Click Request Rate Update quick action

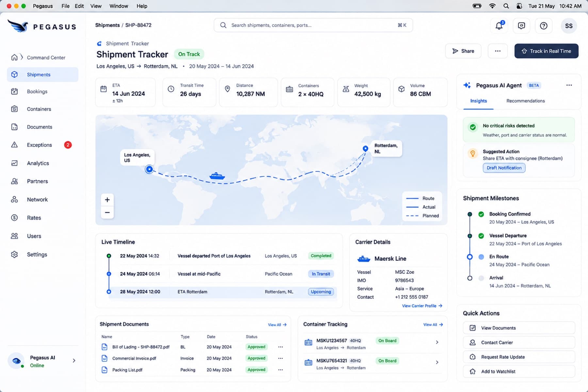(519, 357)
